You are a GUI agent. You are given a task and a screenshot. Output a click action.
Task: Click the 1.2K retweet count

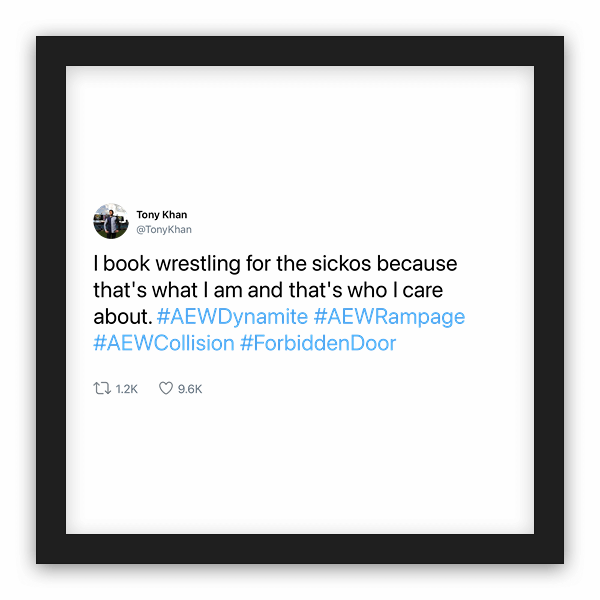[126, 389]
